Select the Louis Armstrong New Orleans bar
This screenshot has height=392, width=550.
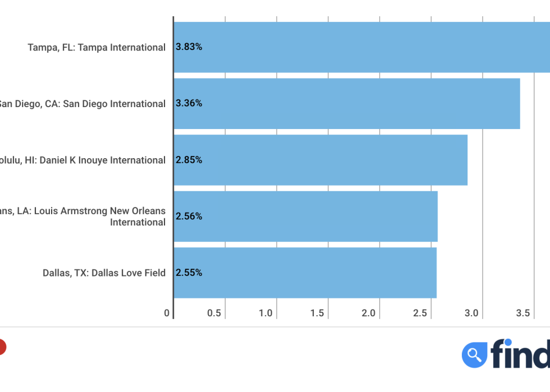(x=306, y=216)
